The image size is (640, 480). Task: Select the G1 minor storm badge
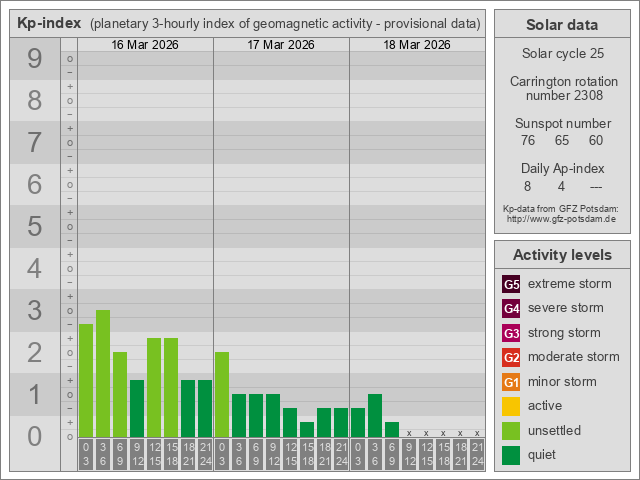[x=511, y=382]
